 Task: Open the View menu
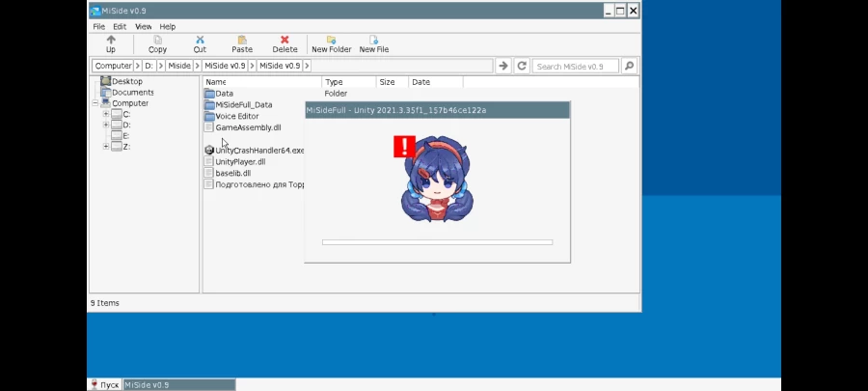[x=143, y=26]
